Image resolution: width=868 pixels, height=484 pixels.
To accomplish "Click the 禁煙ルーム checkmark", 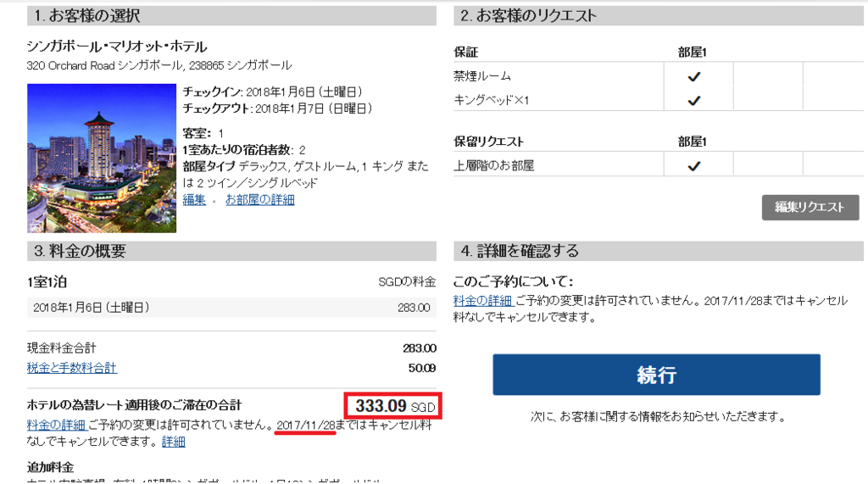I will pyautogui.click(x=693, y=76).
